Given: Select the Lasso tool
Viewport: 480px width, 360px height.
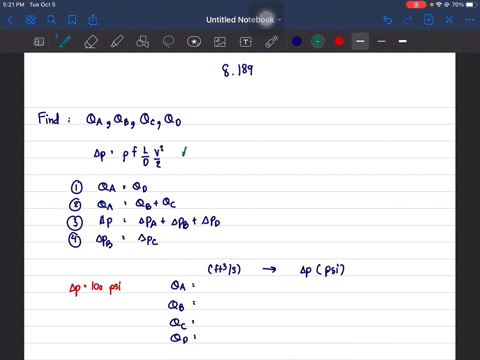Looking at the screenshot, I should click(x=169, y=42).
